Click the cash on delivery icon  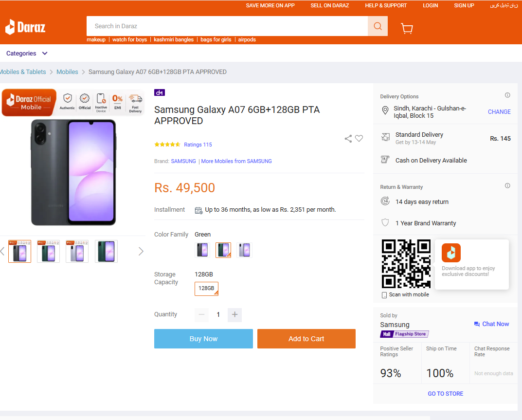pos(385,160)
